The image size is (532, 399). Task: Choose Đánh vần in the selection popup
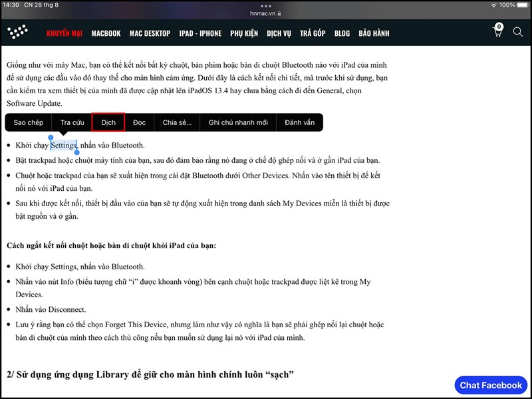[300, 122]
